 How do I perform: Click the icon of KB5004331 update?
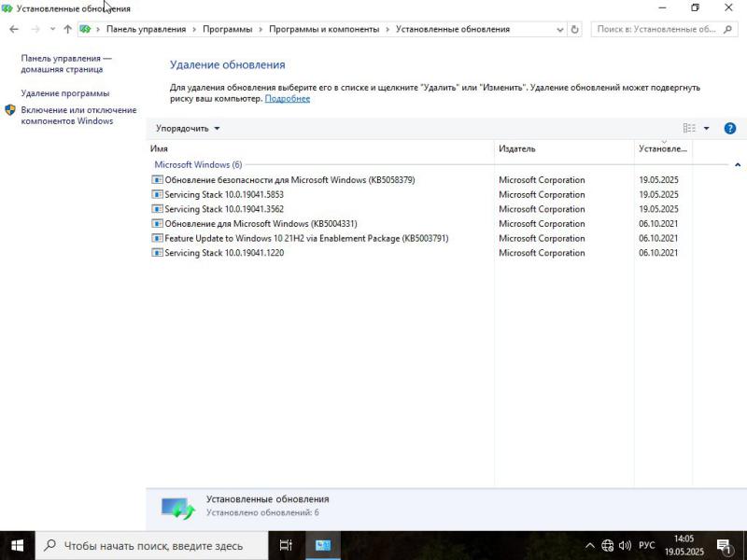[x=157, y=224]
